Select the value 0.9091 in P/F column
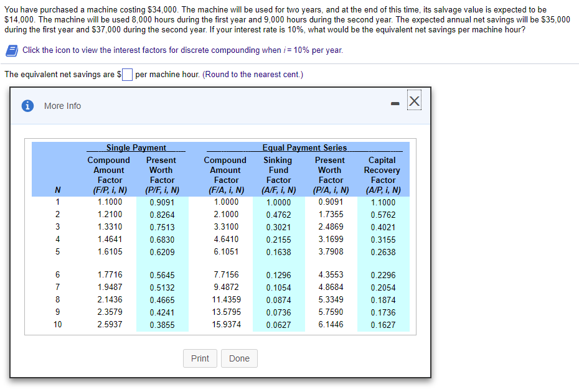 tap(162, 202)
